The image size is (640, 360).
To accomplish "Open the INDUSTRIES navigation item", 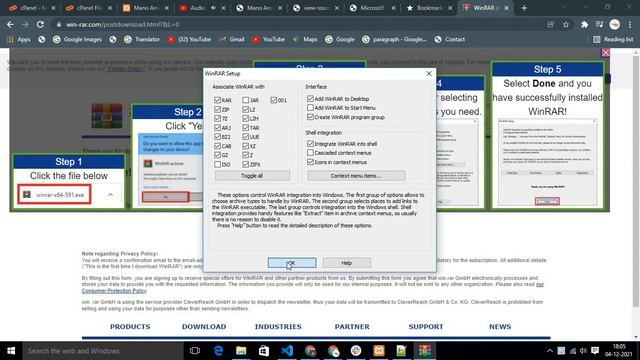I will point(278,327).
